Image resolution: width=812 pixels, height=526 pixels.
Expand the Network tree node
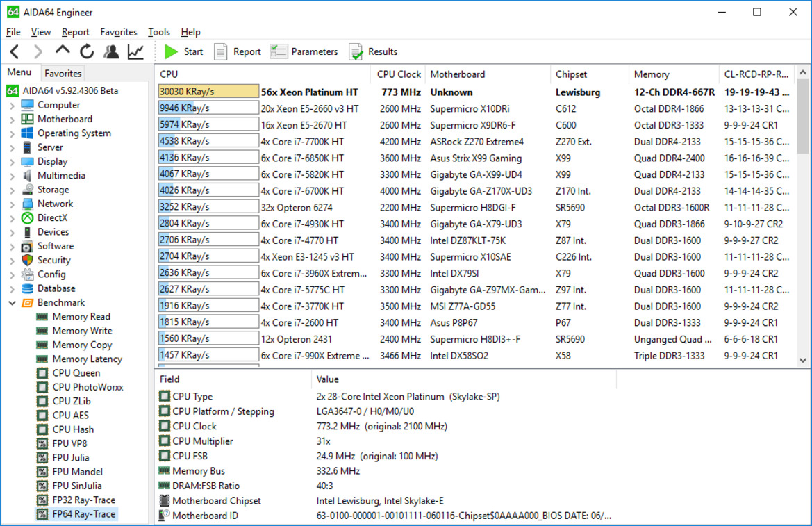(x=12, y=204)
